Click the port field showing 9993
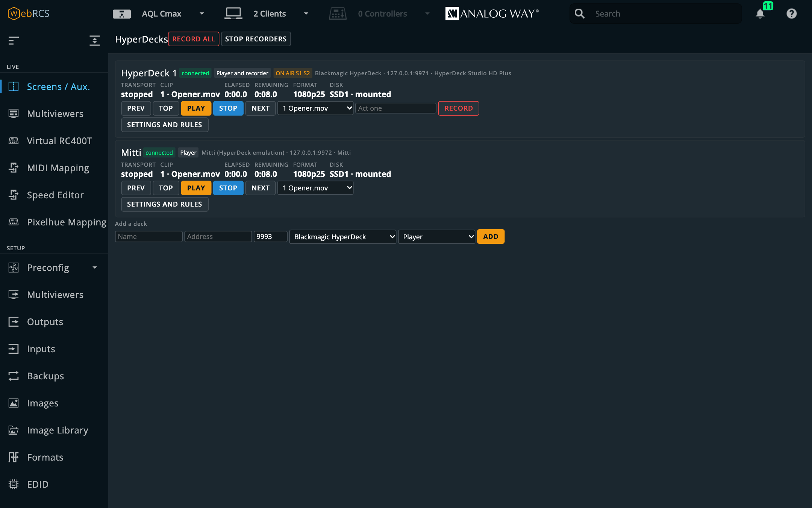 pos(271,237)
